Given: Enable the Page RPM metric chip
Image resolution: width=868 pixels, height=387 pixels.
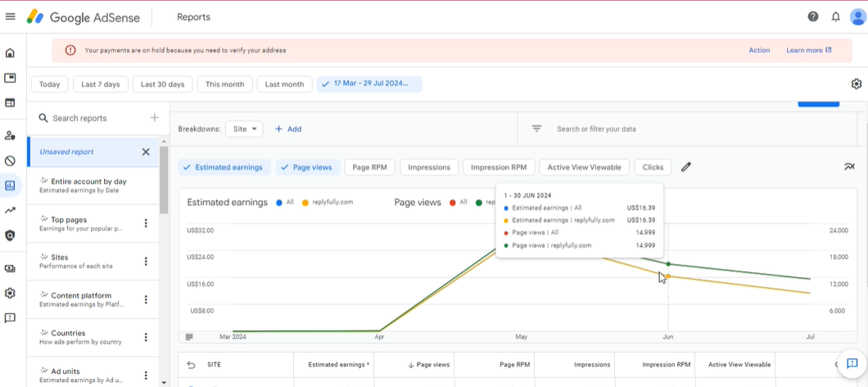Looking at the screenshot, I should (x=369, y=167).
